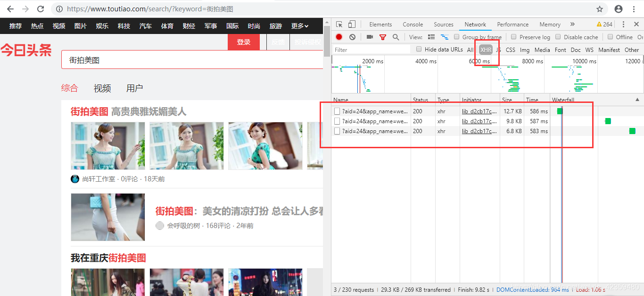Open DevTools customize three-dot menu
The width and height of the screenshot is (644, 296).
pyautogui.click(x=623, y=25)
